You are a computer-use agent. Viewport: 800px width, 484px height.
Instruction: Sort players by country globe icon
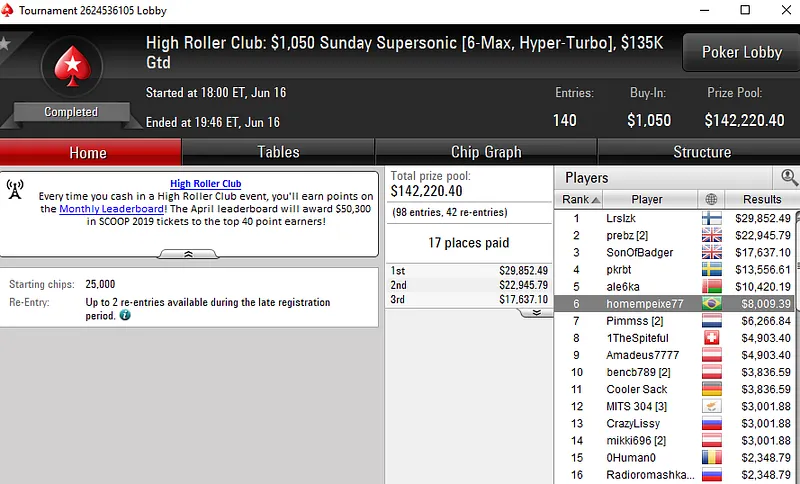711,199
